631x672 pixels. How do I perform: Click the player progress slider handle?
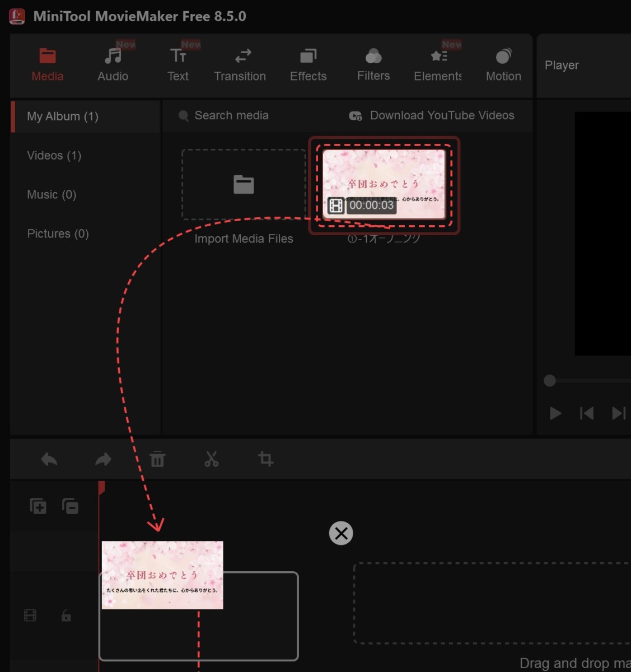pos(550,381)
